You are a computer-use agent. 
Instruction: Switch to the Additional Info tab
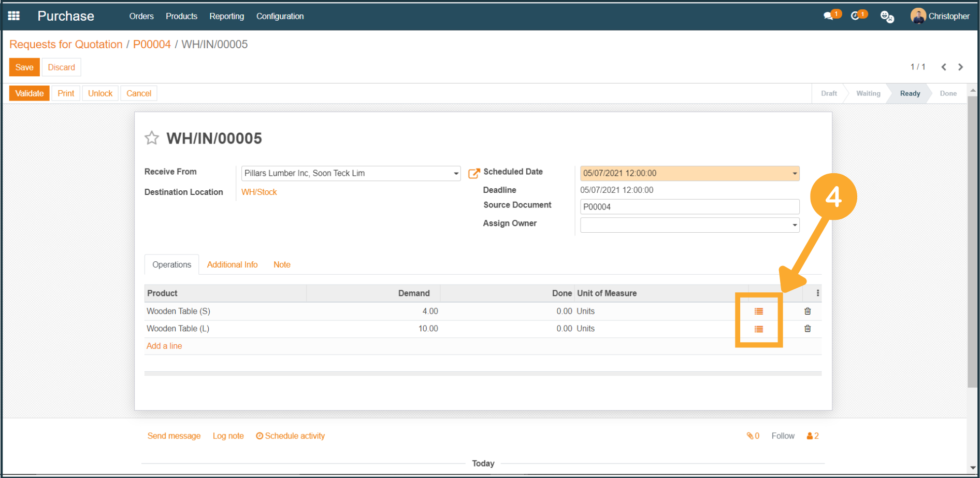click(232, 264)
